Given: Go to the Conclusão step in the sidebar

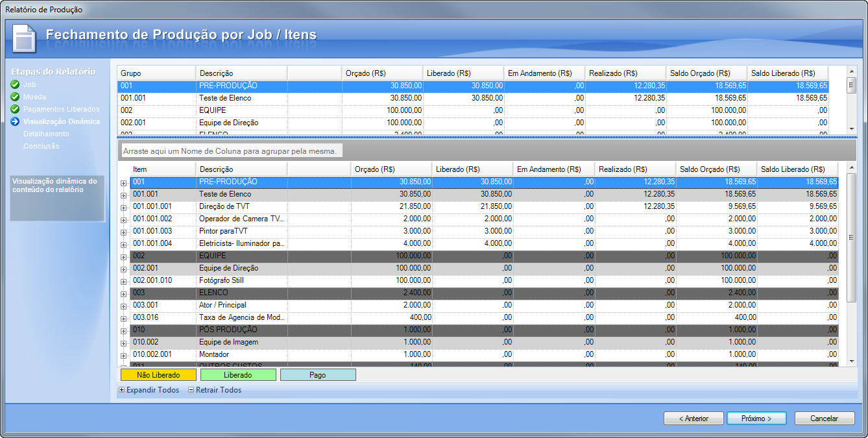Looking at the screenshot, I should 42,146.
